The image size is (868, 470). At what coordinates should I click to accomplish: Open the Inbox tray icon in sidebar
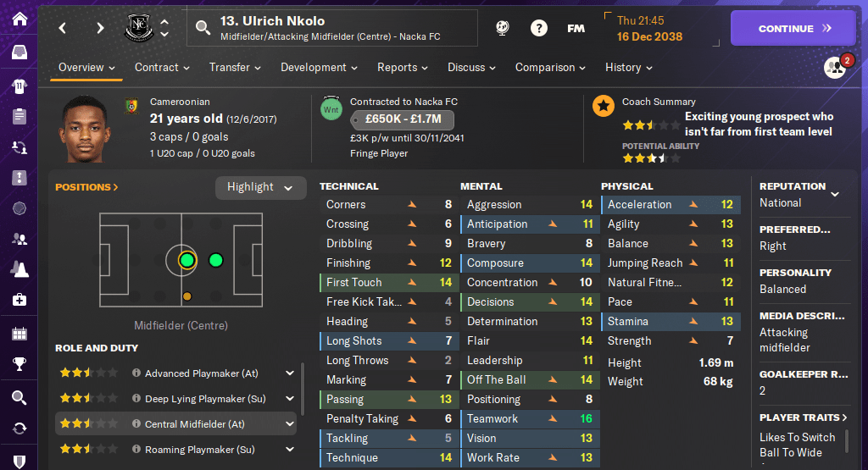point(19,53)
